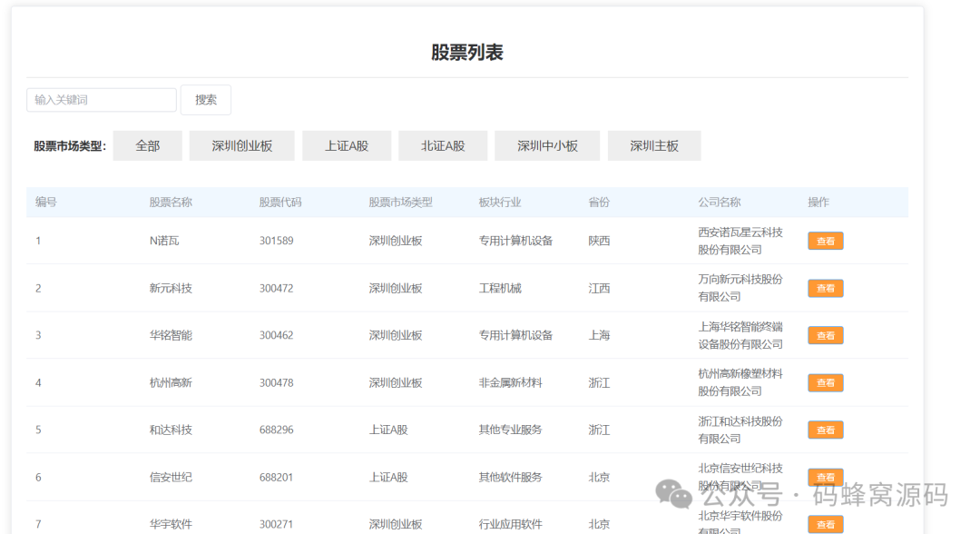Click the 公司名称 column header
980x534 pixels.
[719, 203]
